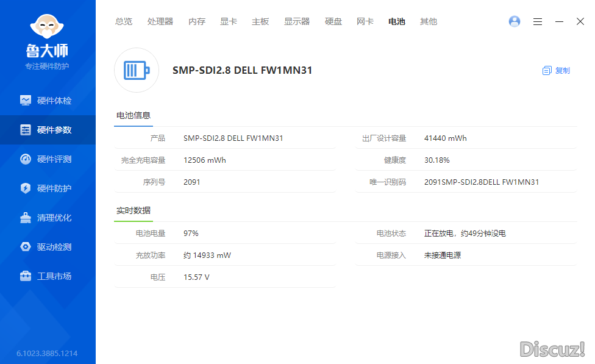Viewport: 595px width, 364px height.
Task: Select the 硬件参数 sidebar icon
Action: coord(26,130)
